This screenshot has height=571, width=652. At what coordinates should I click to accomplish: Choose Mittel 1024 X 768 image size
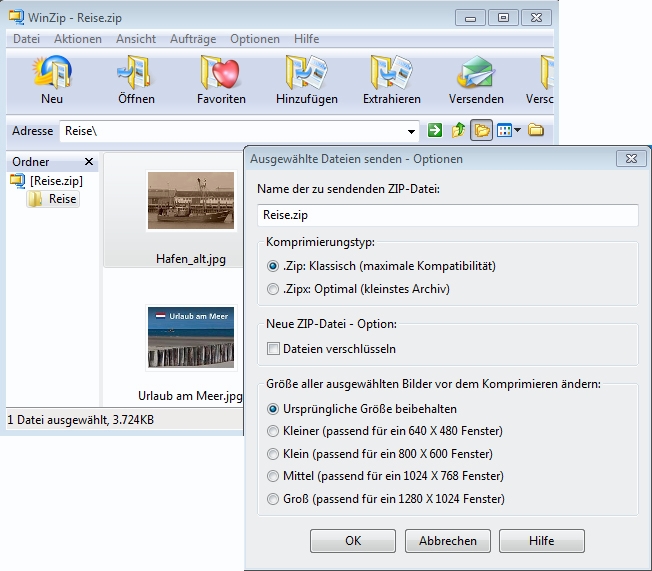click(x=274, y=476)
